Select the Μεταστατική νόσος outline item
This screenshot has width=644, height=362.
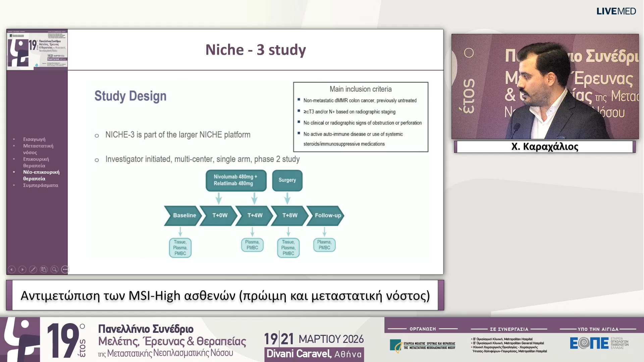pyautogui.click(x=38, y=149)
